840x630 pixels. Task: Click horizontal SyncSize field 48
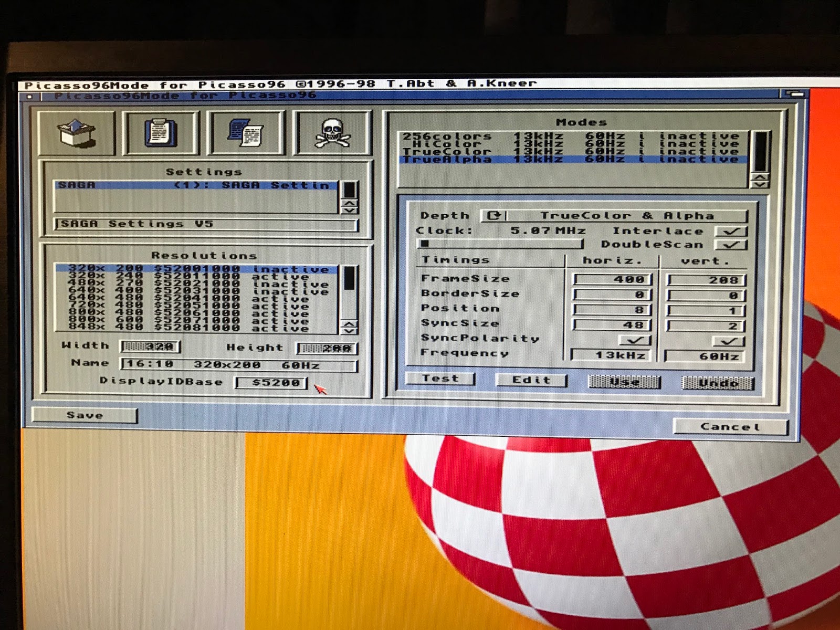click(x=612, y=325)
